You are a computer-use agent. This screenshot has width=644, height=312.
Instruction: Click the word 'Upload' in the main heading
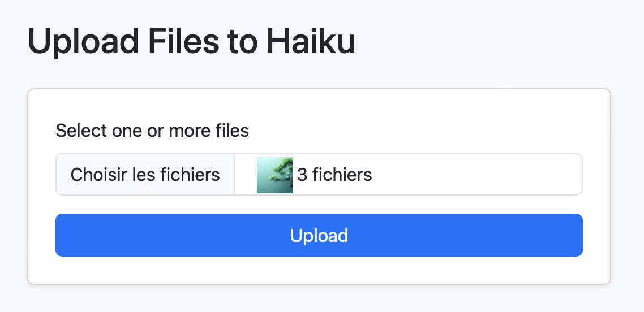83,41
